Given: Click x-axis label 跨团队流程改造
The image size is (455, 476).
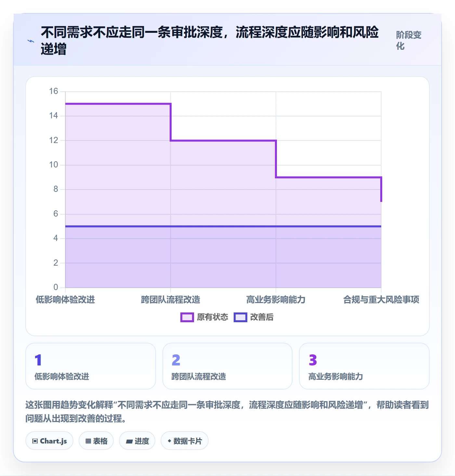Looking at the screenshot, I should pyautogui.click(x=171, y=300).
